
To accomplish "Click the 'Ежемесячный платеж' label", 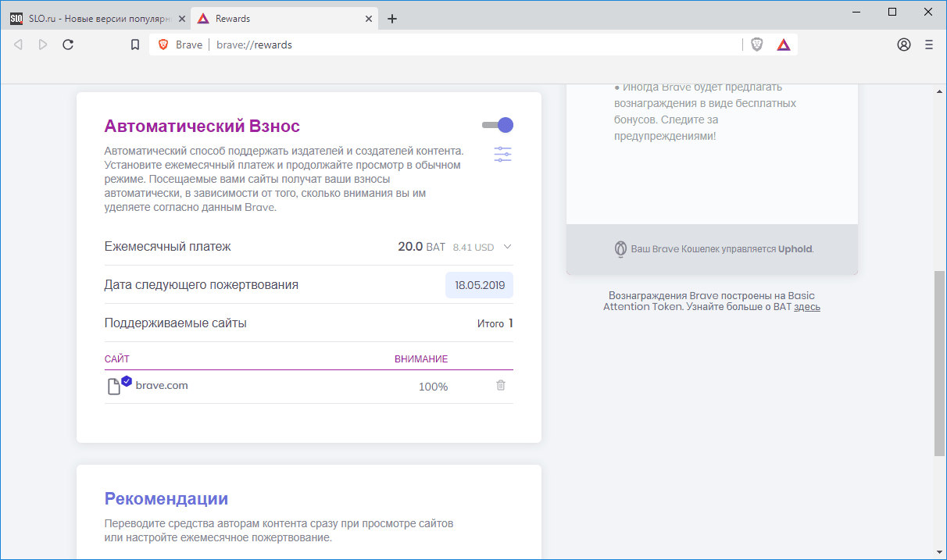I will click(x=168, y=247).
